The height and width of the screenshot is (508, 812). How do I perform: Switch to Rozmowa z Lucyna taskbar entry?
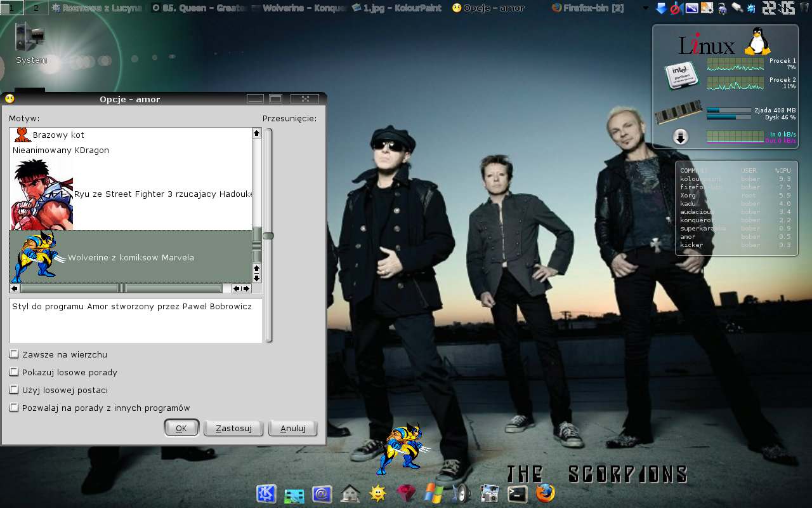point(98,8)
